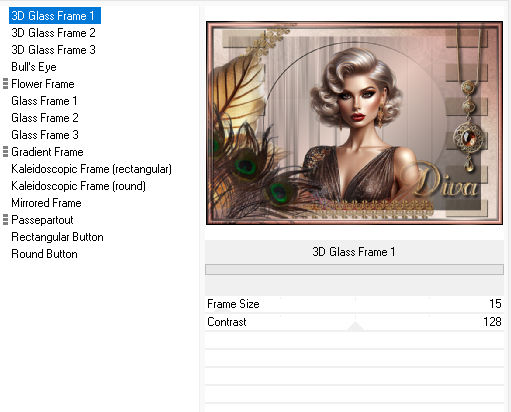511x412 pixels.
Task: Pick Glass Frame 3 from the list
Action: point(45,135)
